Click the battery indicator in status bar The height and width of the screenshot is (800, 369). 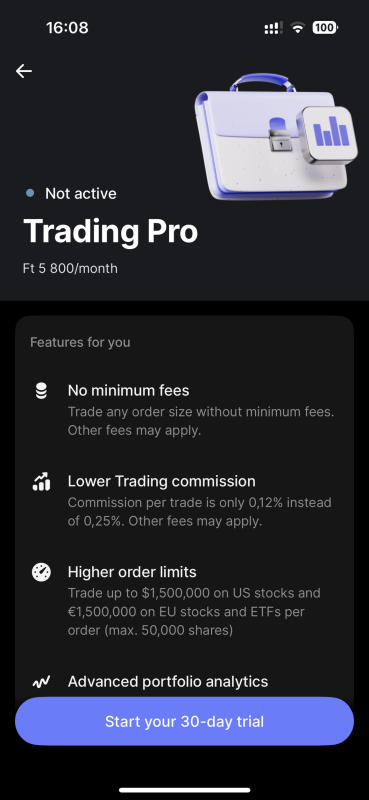325,28
